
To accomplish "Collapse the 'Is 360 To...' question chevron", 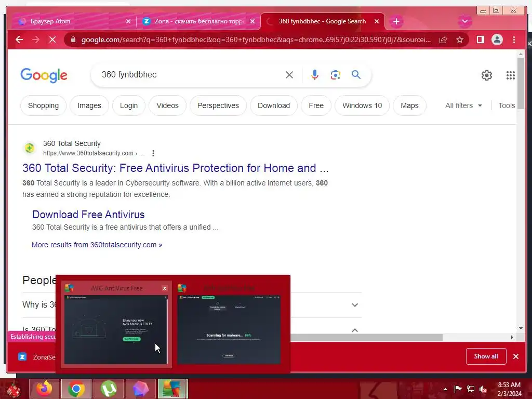I will [x=354, y=330].
